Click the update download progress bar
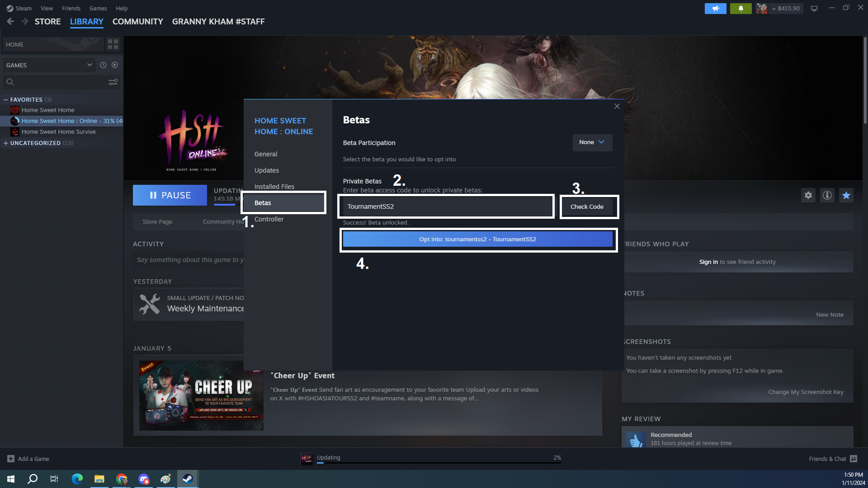The height and width of the screenshot is (488, 868). pos(439,462)
